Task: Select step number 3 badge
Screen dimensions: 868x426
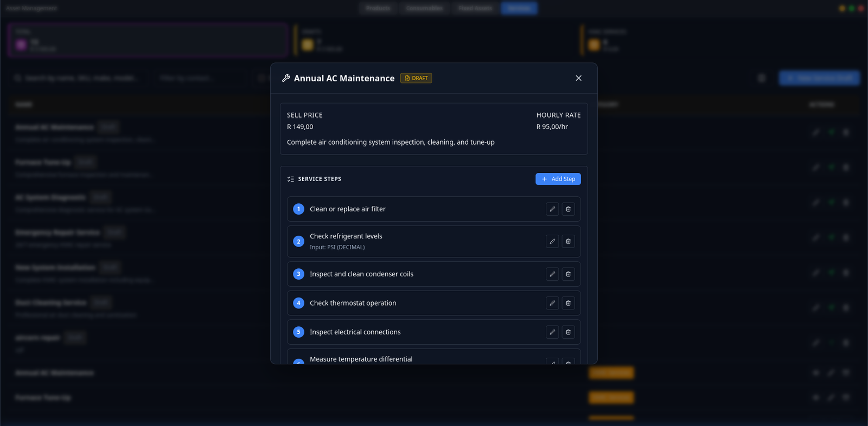Action: (x=298, y=274)
